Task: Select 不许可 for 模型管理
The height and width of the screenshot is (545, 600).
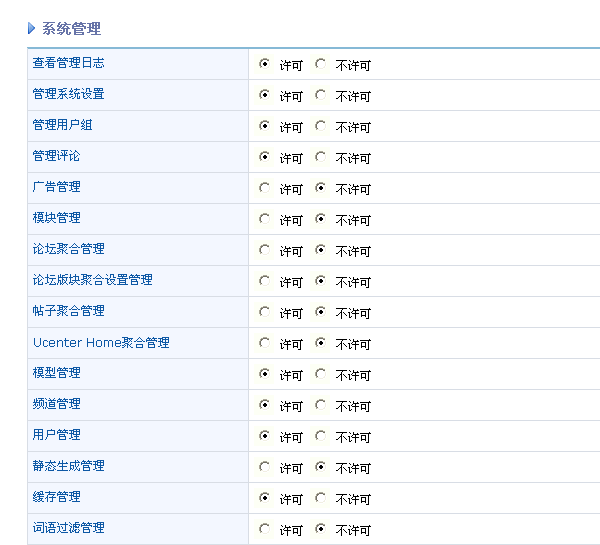Action: point(320,374)
